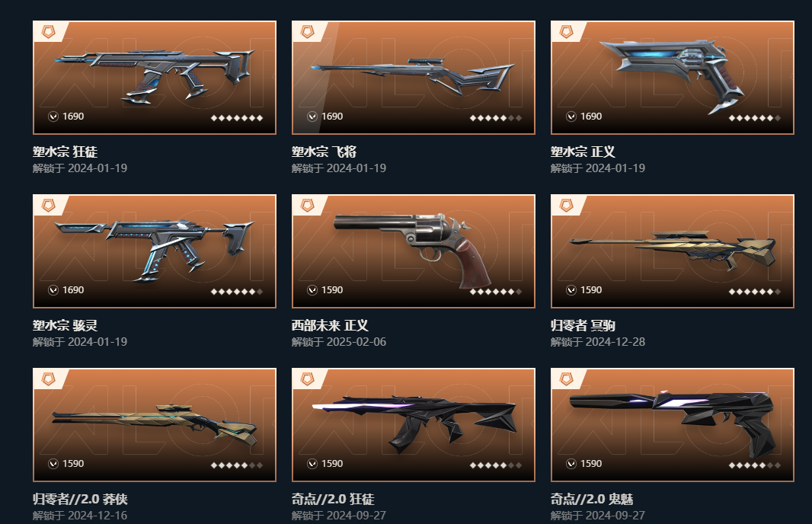Screen dimensions: 812x524
Task: Open the 归零者//2.0 莽侠 skin image
Action: click(x=155, y=424)
